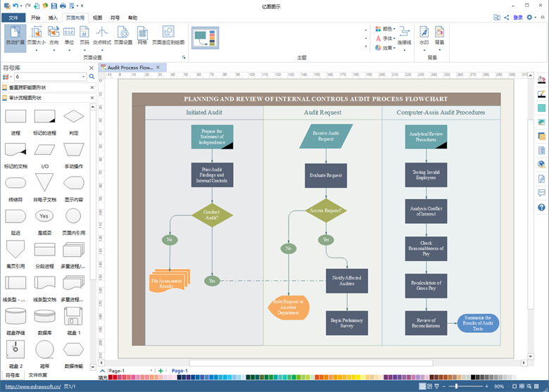Screen dimensions: 549x392
Task: Switch to the 开始 ribbon tab
Action: (x=35, y=18)
